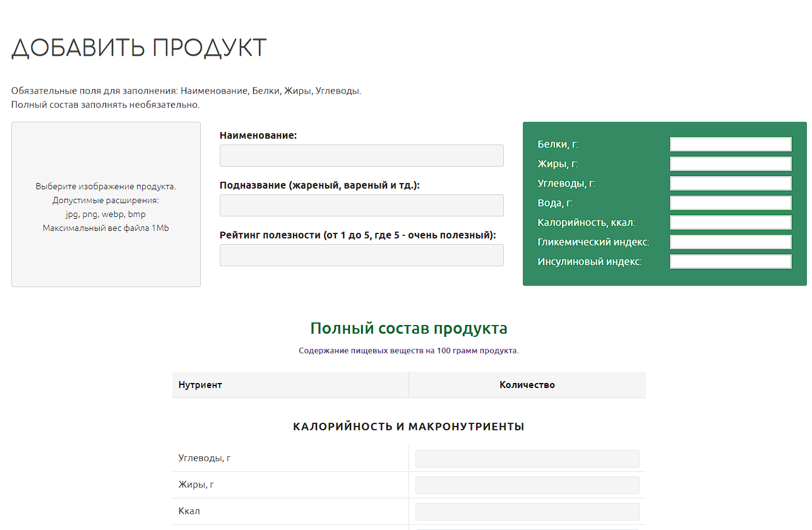Click the Калорийность и макронутриенты section title
This screenshot has width=812, height=530.
409,427
